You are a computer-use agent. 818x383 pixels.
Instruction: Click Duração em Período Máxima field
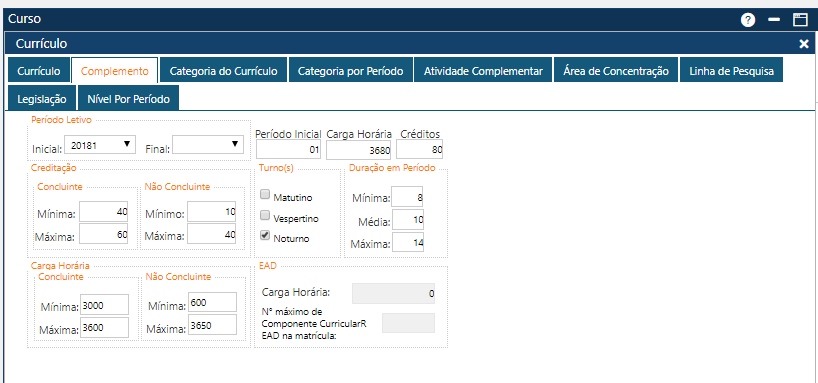coord(408,243)
